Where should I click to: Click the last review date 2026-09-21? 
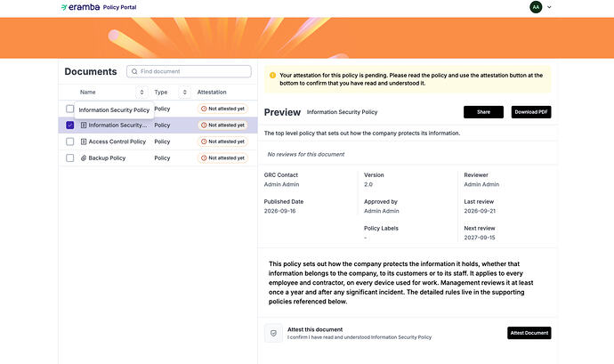[x=480, y=211]
